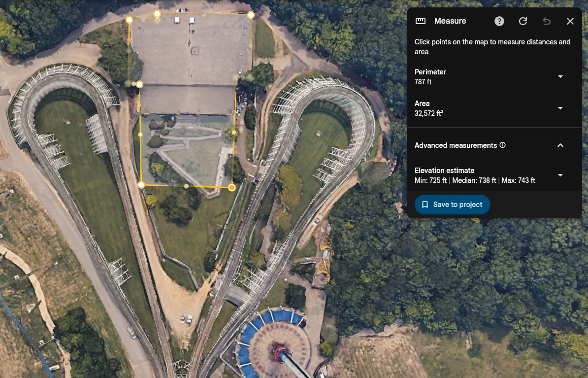
Task: Click the 787 ft perimeter value
Action: point(423,82)
